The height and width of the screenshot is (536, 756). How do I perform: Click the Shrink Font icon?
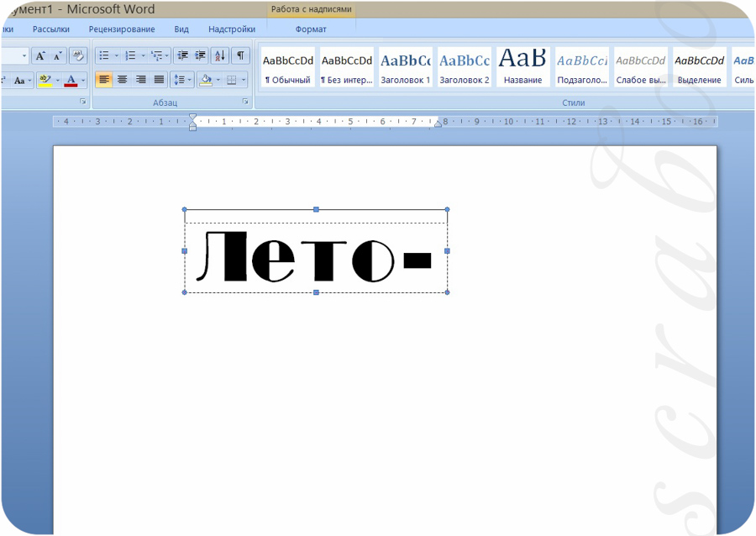pyautogui.click(x=57, y=56)
